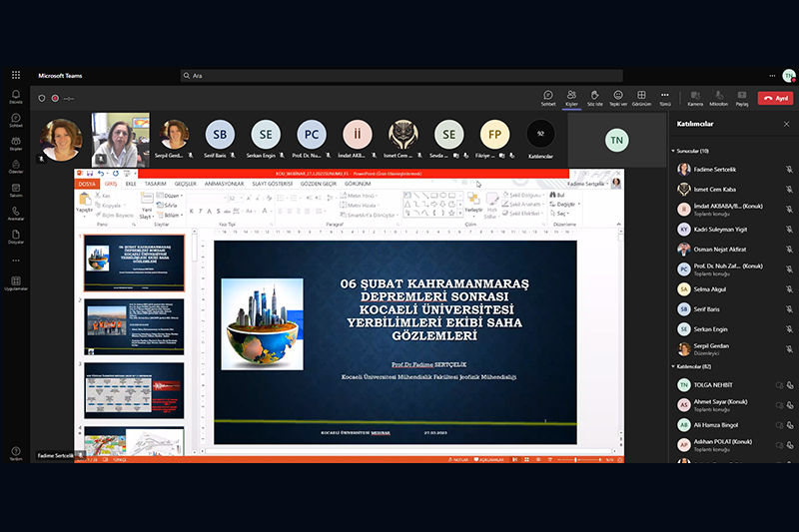799x532 pixels.
Task: Collapse the Sunucular (10) list
Action: [673, 151]
